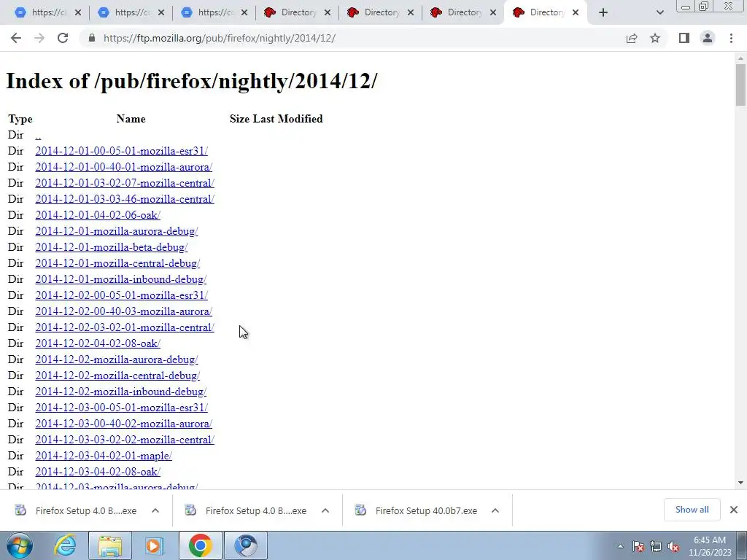Open 2014-12-02-mozilla-inbound-debug folder
This screenshot has height=560, width=747.
(121, 392)
